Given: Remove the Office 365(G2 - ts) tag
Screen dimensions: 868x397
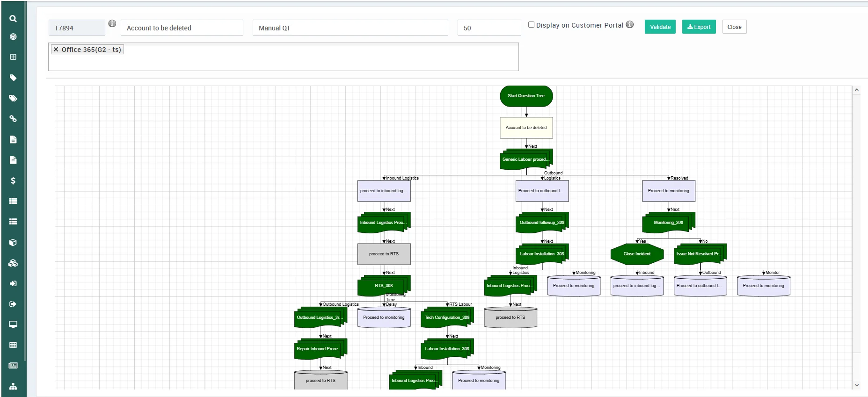Looking at the screenshot, I should (x=56, y=50).
